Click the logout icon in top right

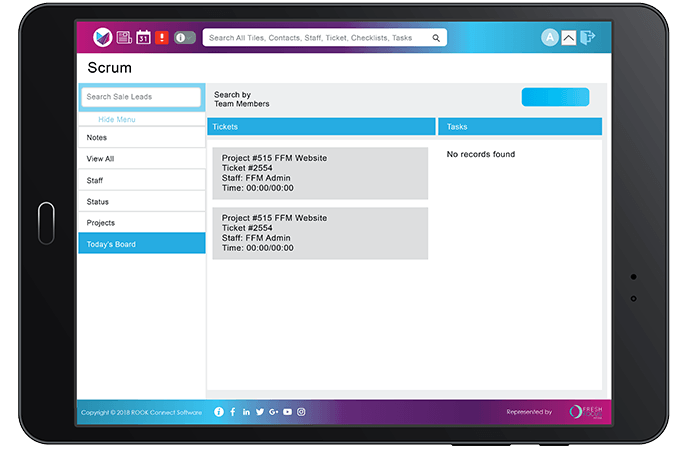[588, 38]
